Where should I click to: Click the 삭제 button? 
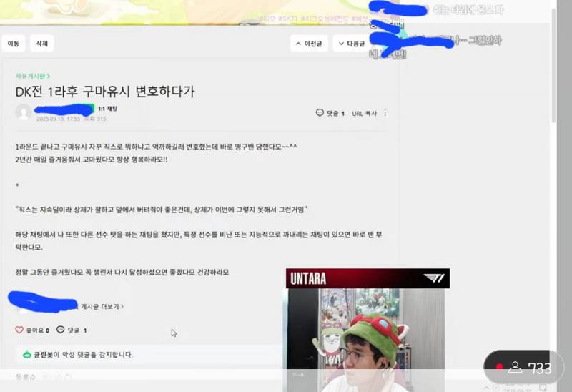pyautogui.click(x=42, y=44)
